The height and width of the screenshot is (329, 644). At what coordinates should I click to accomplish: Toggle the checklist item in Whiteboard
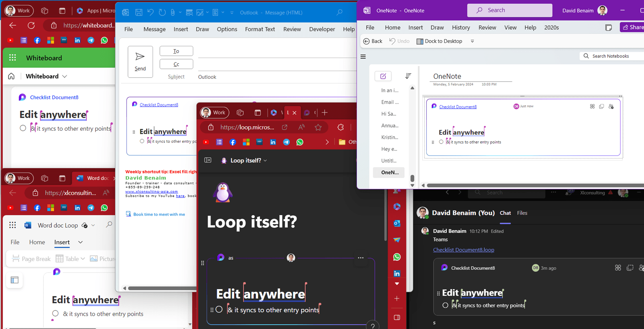tap(23, 128)
